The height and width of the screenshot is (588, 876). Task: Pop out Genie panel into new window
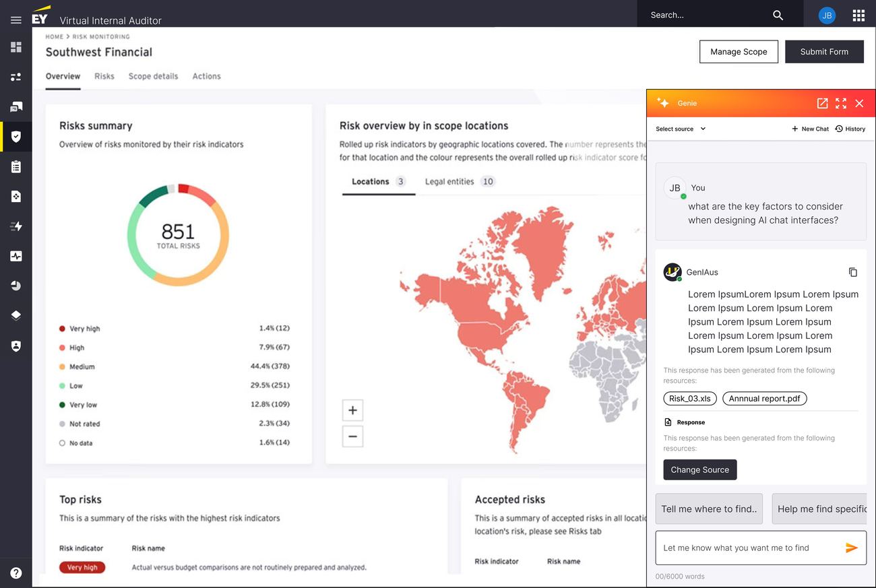(x=822, y=103)
